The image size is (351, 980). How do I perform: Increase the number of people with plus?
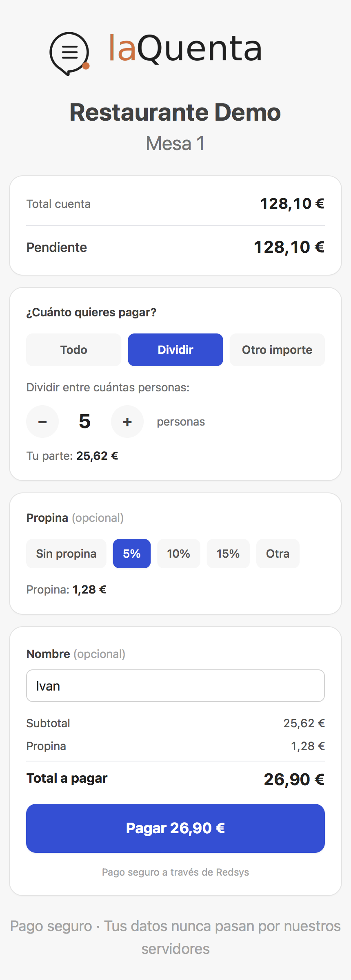coord(127,422)
